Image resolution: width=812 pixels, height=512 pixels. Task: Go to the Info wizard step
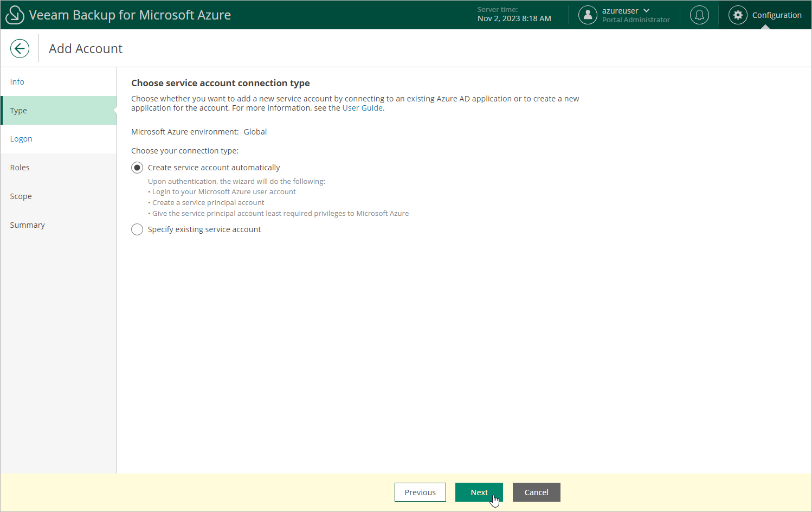pyautogui.click(x=59, y=82)
